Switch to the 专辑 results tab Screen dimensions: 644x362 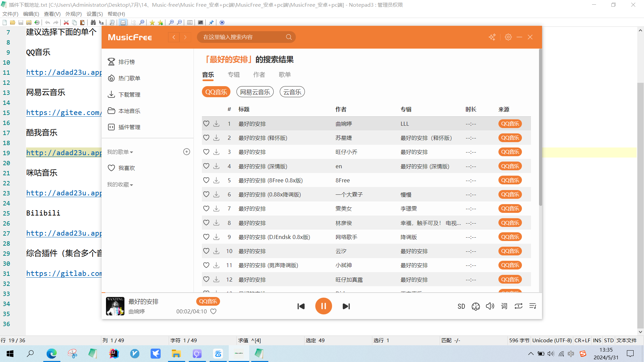[233, 75]
